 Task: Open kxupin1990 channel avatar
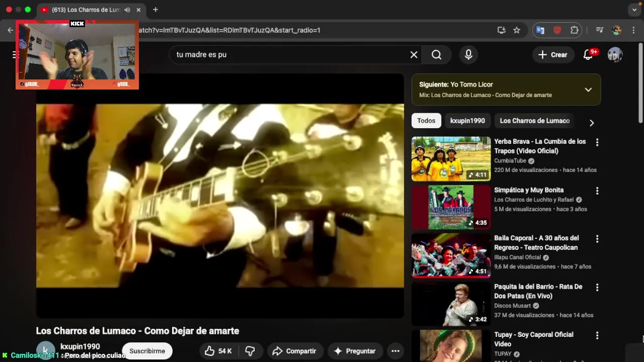pos(46,351)
